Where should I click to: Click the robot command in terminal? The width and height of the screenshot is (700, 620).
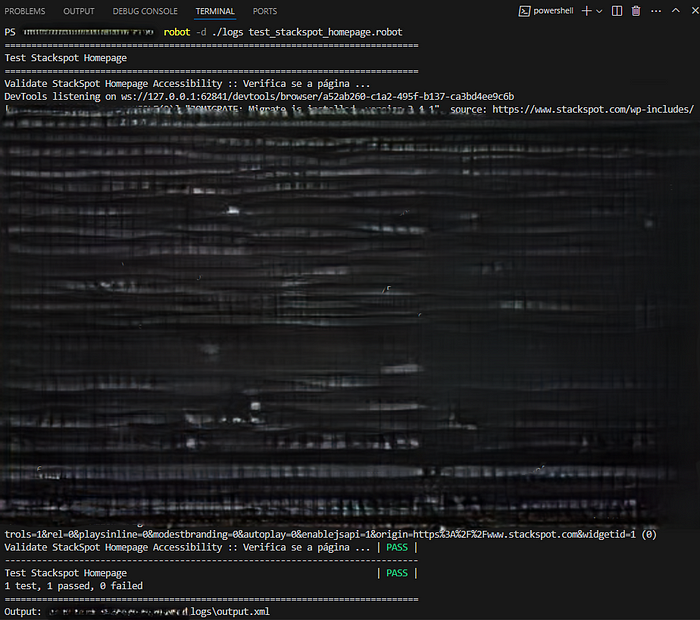pyautogui.click(x=177, y=32)
